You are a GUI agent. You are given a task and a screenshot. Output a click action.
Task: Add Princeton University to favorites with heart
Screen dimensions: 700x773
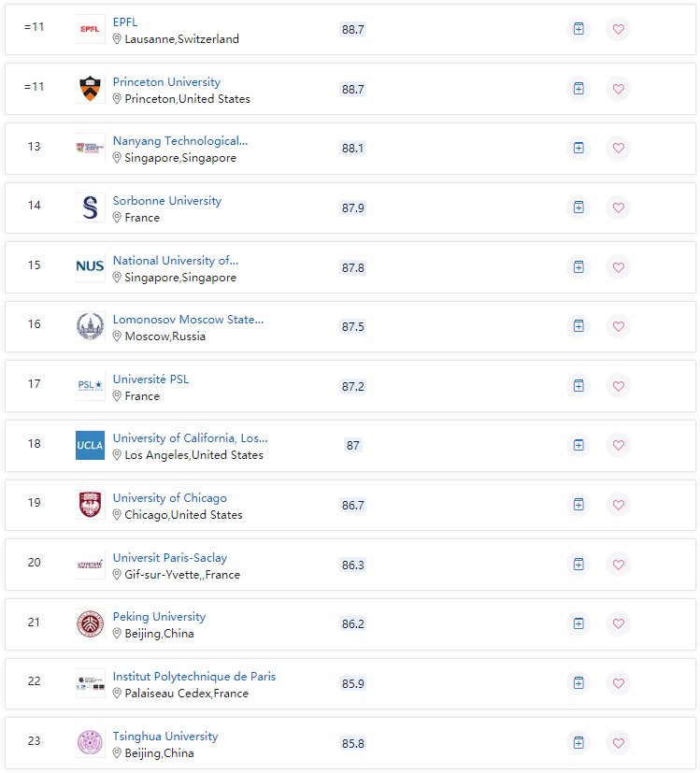618,89
